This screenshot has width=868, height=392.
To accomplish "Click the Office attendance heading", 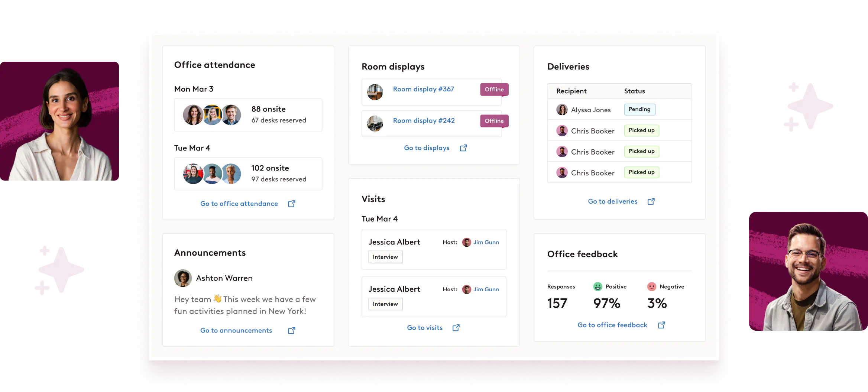I will (x=214, y=65).
